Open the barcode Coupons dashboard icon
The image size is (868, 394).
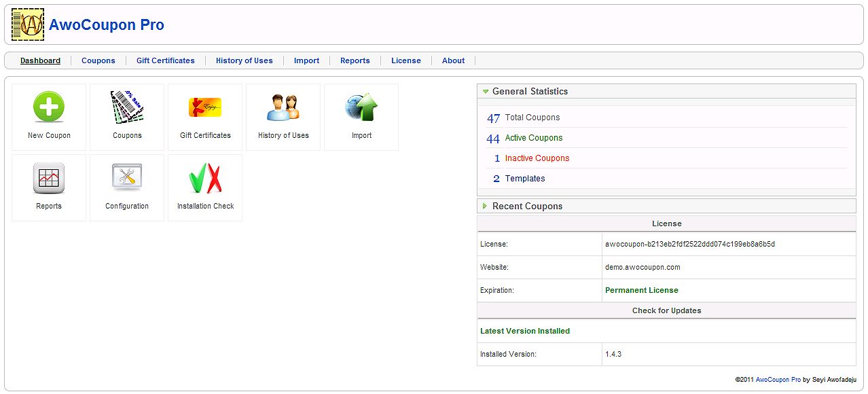pos(127,107)
